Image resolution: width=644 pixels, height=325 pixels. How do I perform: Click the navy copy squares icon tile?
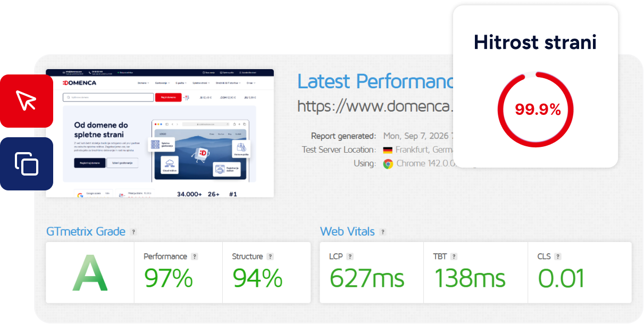27,164
